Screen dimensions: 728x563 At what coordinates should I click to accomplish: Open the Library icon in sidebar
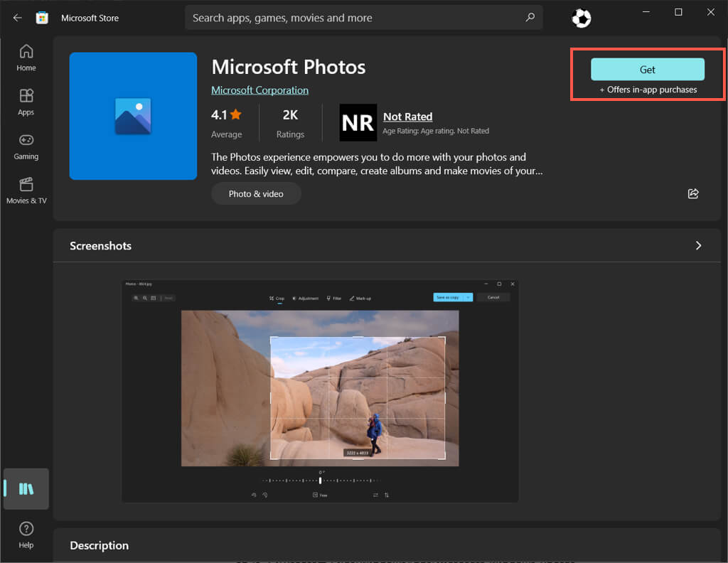point(26,489)
